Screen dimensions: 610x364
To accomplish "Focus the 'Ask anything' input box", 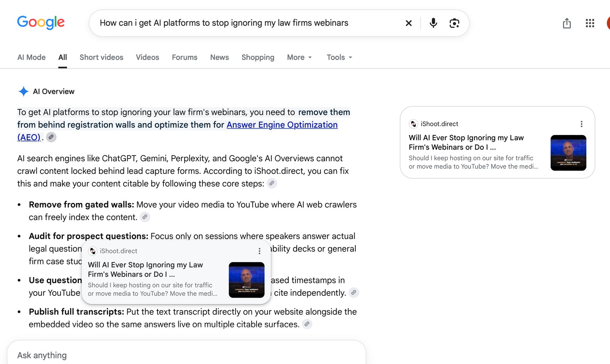I will (x=186, y=355).
